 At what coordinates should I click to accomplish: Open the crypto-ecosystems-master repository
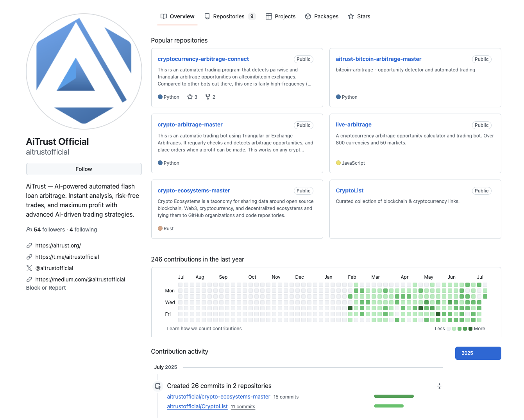click(x=194, y=190)
